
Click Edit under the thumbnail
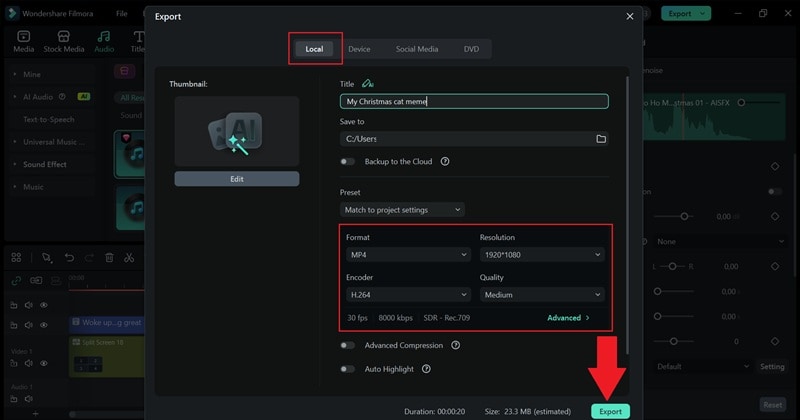tap(237, 179)
